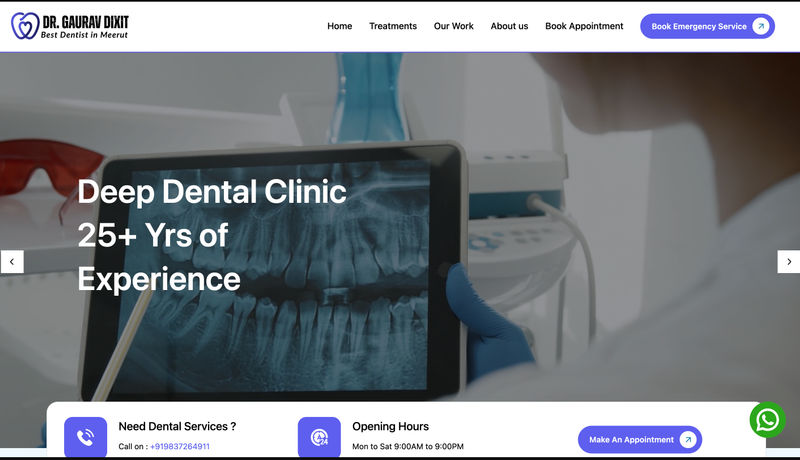Call the phone number +919837264911 link
800x460 pixels.
(x=180, y=446)
